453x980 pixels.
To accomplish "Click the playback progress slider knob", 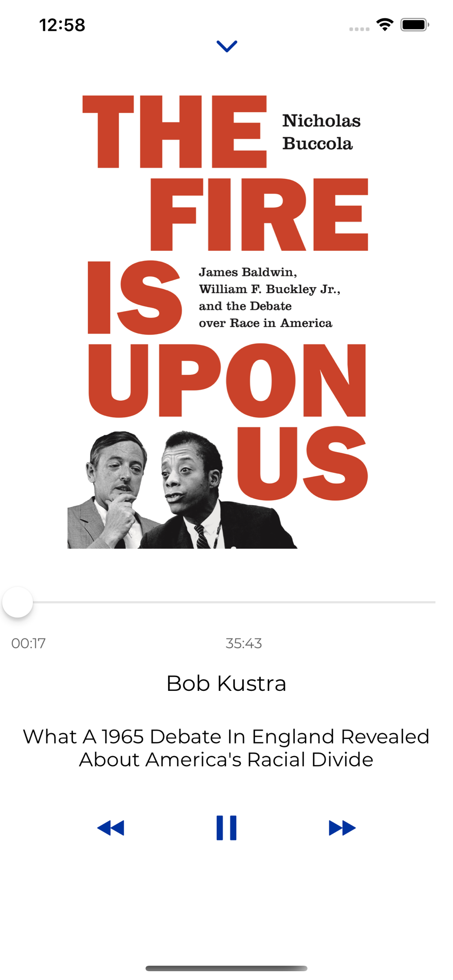I will tap(18, 602).
